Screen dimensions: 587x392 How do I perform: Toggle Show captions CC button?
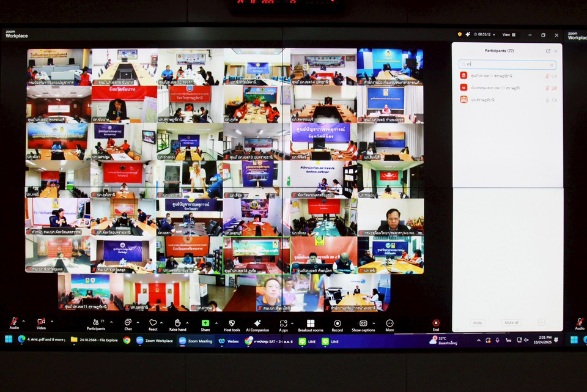click(x=363, y=324)
